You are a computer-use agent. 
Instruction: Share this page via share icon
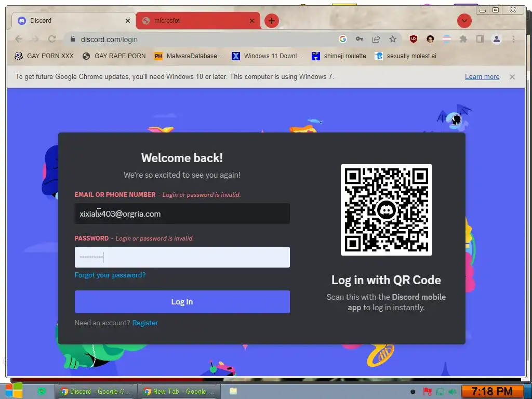pos(376,39)
